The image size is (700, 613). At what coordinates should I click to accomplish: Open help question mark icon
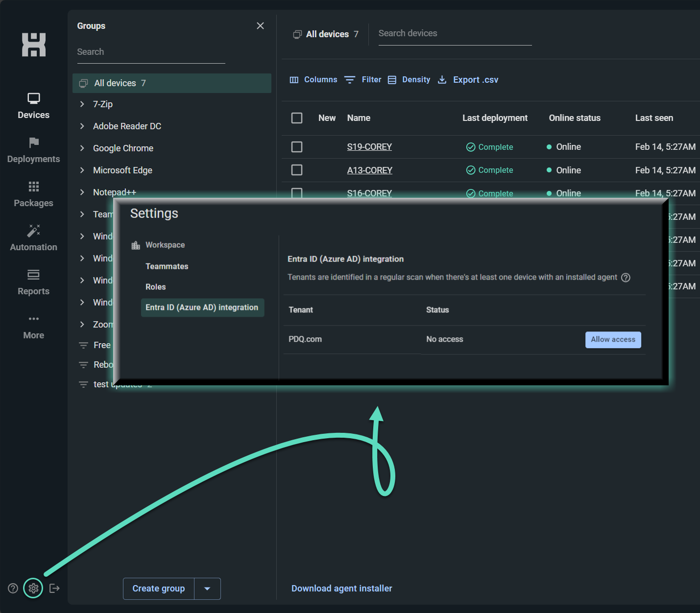click(13, 588)
